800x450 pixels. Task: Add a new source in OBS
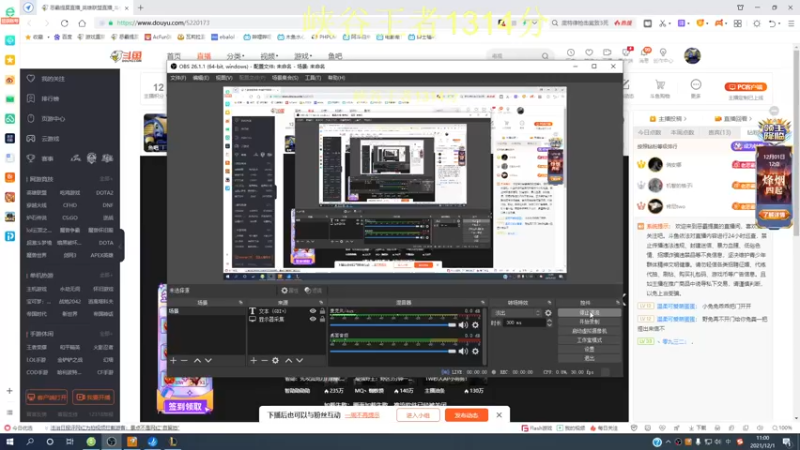[x=254, y=360]
